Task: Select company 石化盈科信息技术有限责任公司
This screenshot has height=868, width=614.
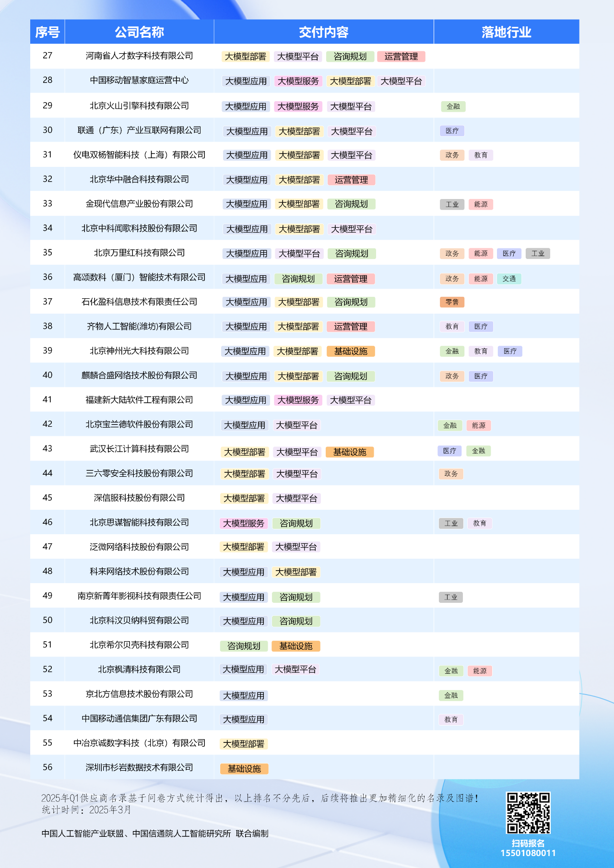Action: [x=139, y=301]
